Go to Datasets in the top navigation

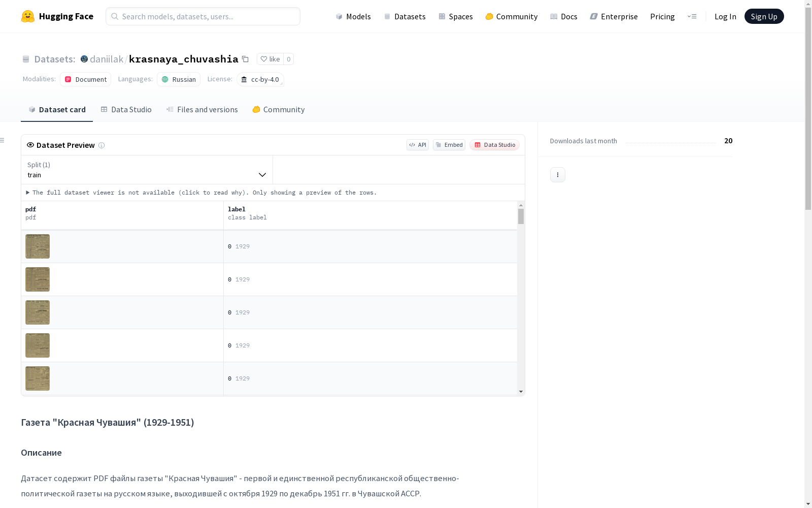(404, 16)
